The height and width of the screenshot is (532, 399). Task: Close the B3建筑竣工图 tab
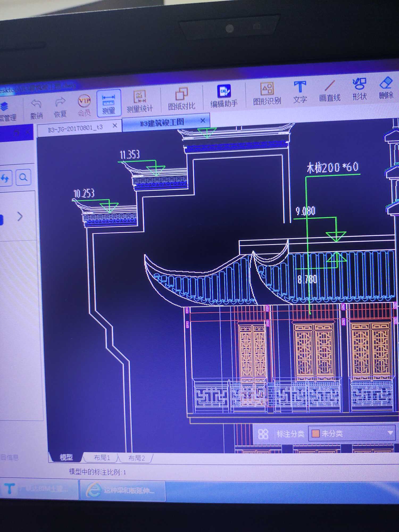point(203,120)
